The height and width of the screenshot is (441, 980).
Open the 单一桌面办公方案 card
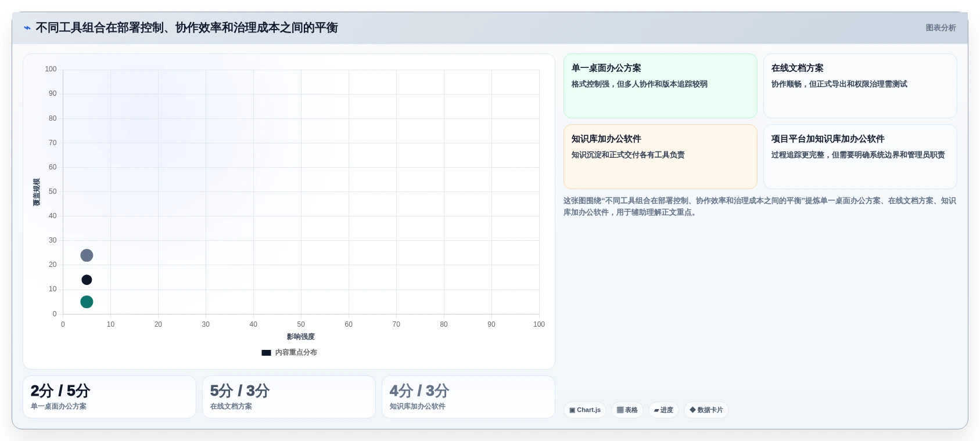(x=660, y=86)
